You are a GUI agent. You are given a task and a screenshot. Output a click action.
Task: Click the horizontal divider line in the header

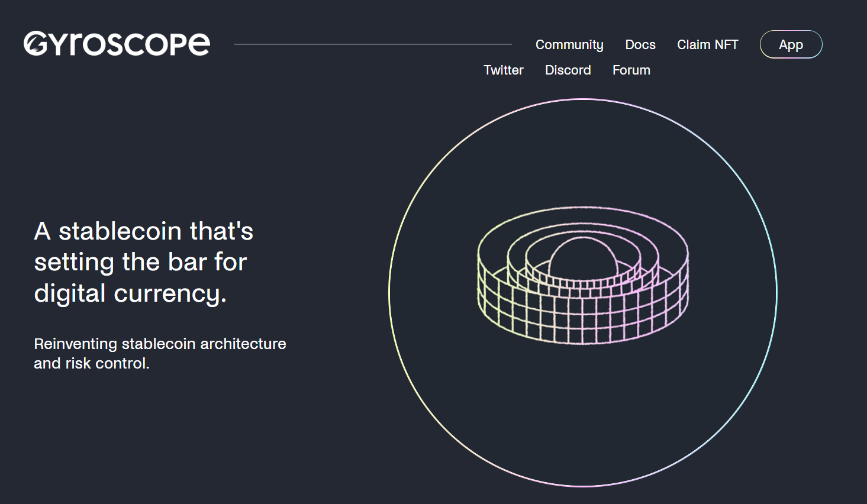point(373,44)
